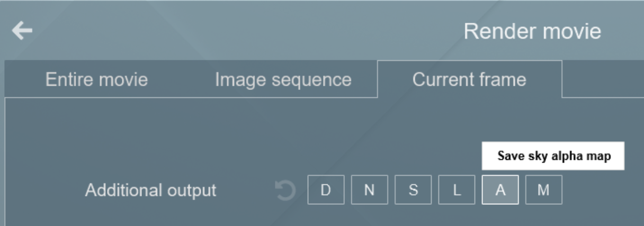Toggle the M additional output button
Viewport: 644px width, 226px height.
click(x=543, y=190)
